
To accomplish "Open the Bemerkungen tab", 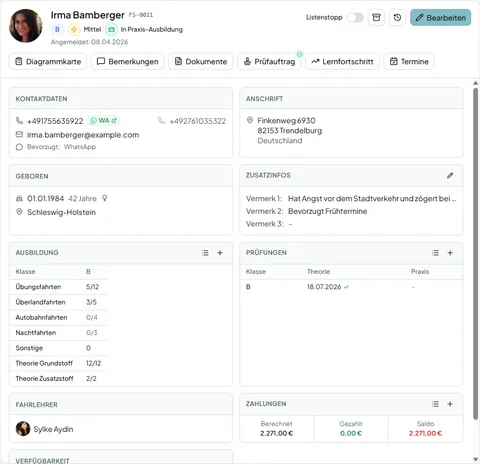I will click(127, 61).
